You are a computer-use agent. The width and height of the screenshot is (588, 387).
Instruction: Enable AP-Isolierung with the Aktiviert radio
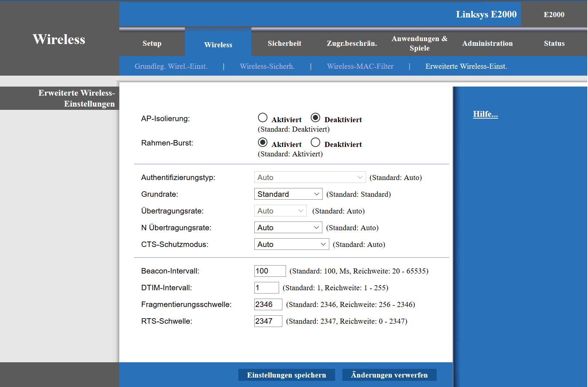262,118
